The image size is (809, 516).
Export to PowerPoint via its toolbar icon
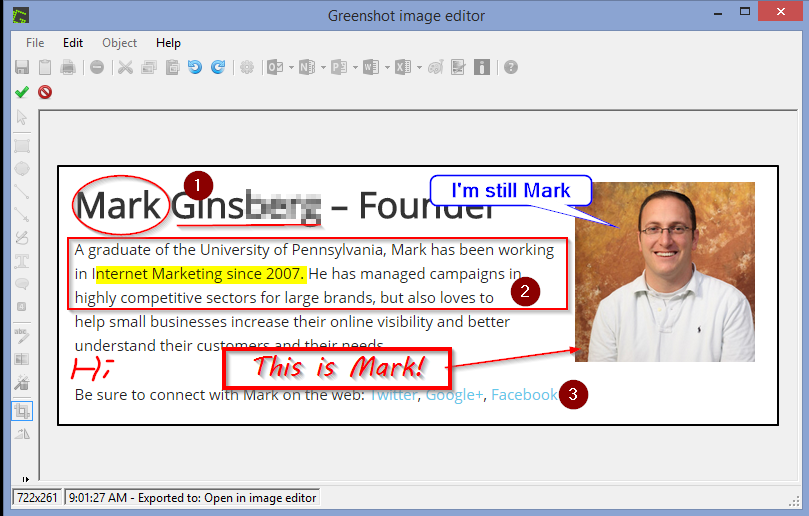point(339,67)
